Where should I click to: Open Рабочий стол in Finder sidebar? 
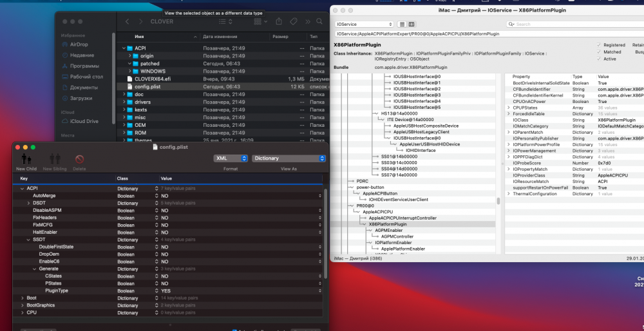point(82,77)
